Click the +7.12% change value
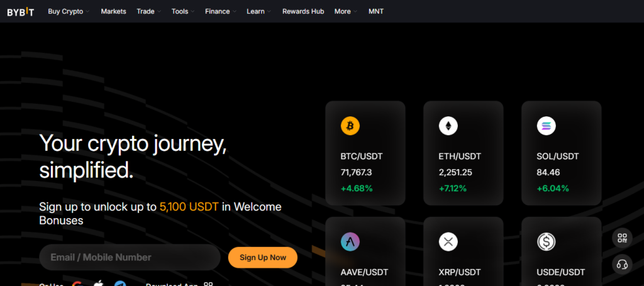Screen dimensions: 644x286 tap(453, 189)
